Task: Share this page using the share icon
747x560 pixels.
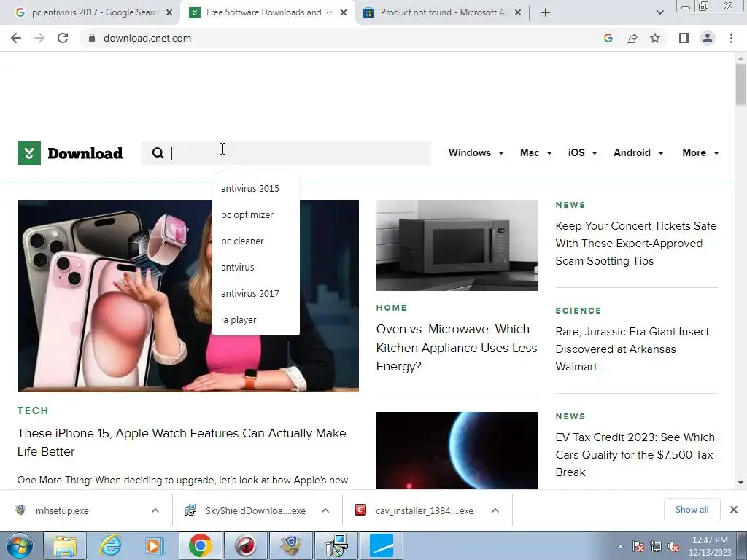Action: point(632,38)
